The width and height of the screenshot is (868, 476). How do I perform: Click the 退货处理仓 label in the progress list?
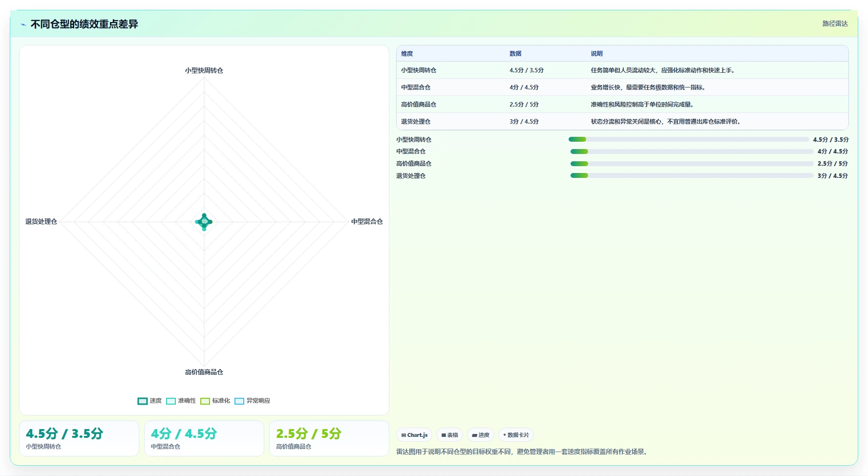coord(411,176)
